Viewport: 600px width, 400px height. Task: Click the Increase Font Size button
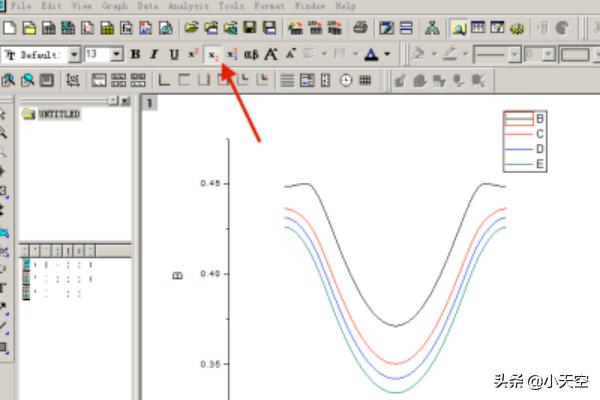pos(271,54)
